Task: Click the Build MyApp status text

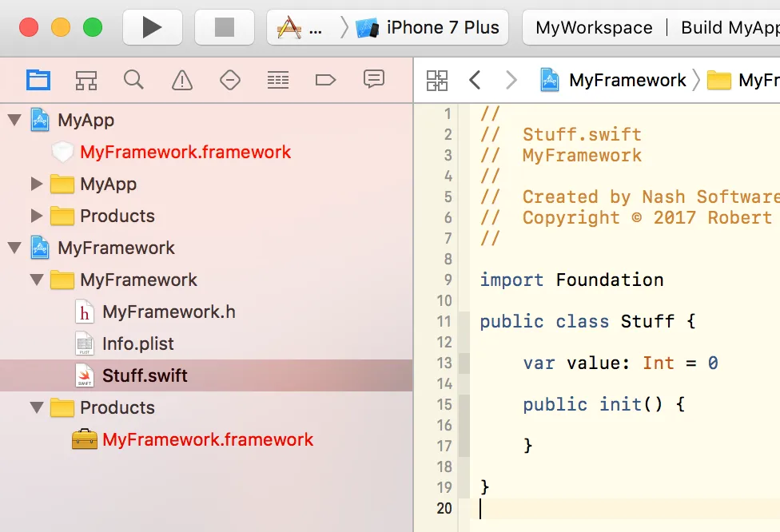Action: click(x=730, y=27)
